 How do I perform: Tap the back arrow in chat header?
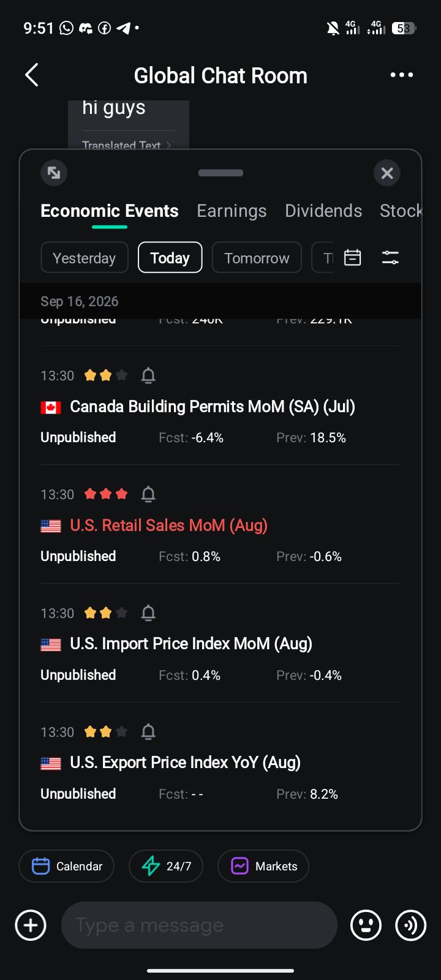[32, 75]
